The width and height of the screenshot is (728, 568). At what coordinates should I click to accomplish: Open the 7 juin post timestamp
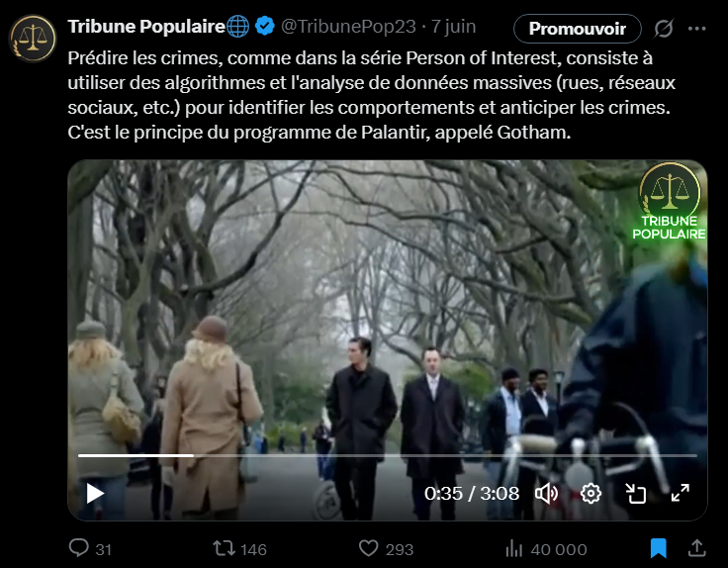point(454,27)
